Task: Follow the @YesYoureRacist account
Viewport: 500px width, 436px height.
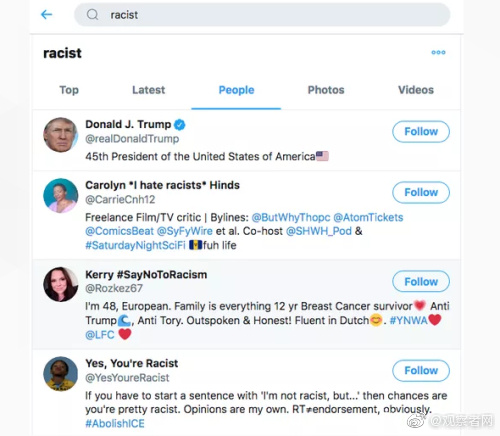Action: (x=421, y=371)
